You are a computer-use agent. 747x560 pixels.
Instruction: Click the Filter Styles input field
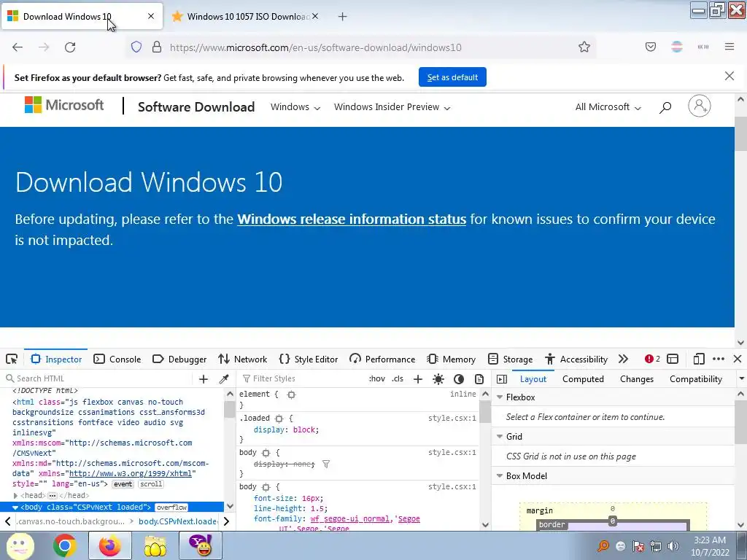(300, 378)
